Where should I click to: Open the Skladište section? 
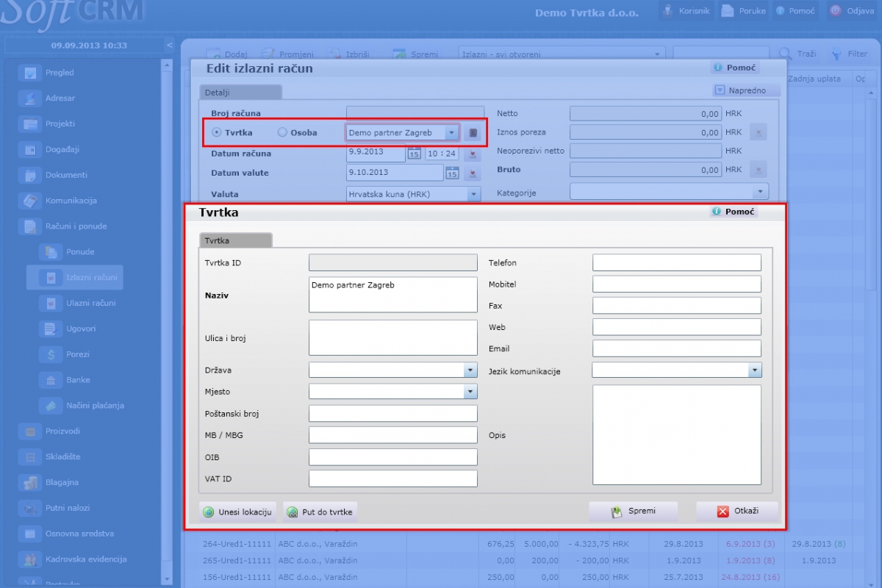[x=63, y=456]
